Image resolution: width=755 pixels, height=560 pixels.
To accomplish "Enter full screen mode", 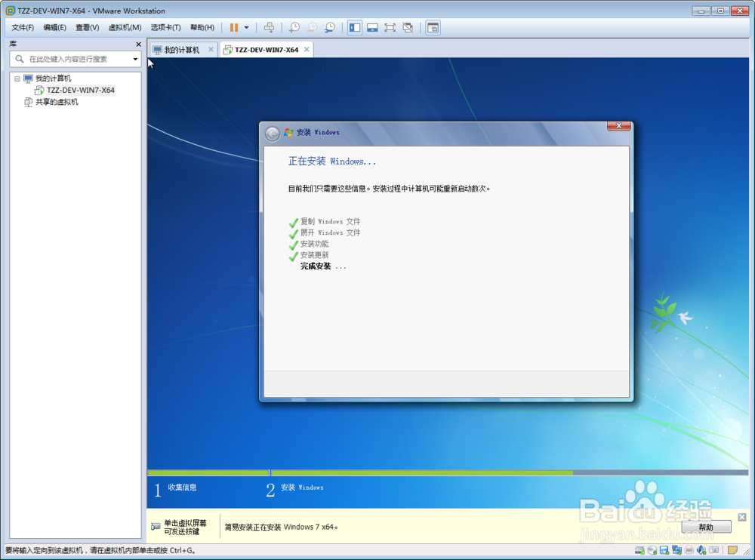I will pos(390,27).
